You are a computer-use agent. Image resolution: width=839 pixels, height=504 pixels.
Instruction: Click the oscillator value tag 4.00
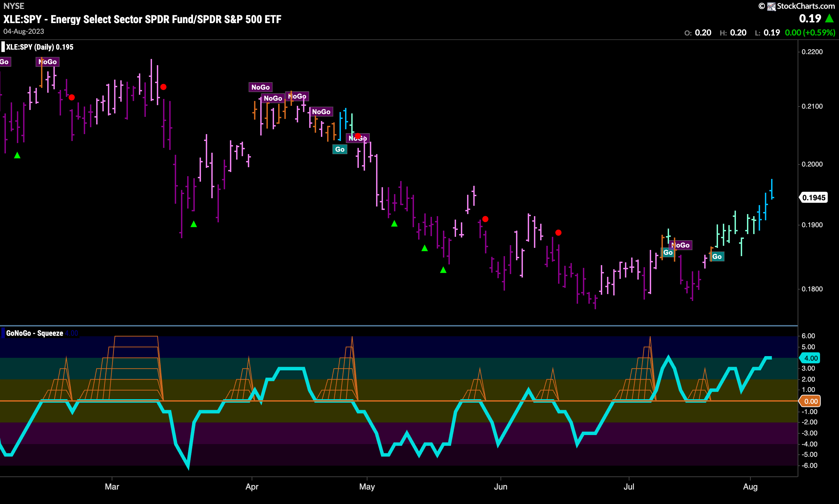810,358
